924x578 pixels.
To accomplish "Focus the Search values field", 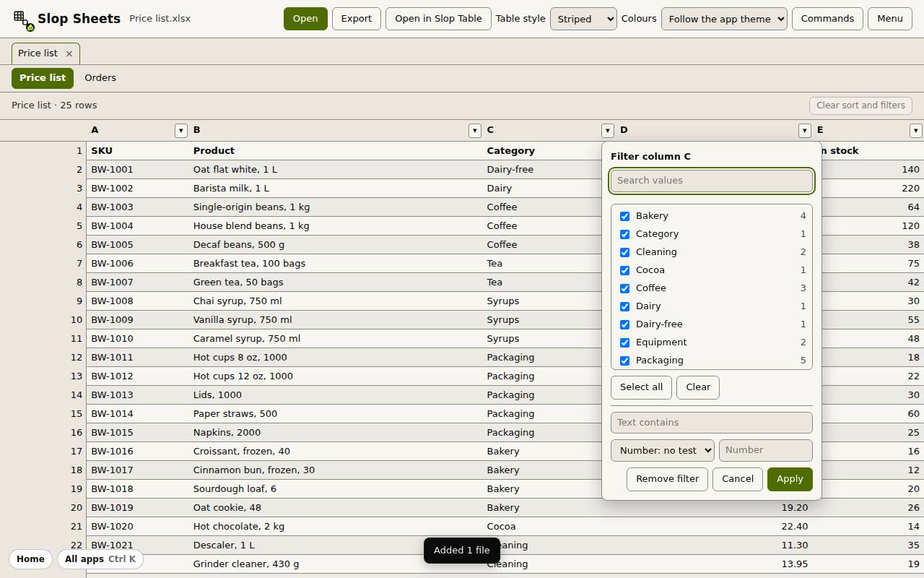I will click(x=712, y=181).
